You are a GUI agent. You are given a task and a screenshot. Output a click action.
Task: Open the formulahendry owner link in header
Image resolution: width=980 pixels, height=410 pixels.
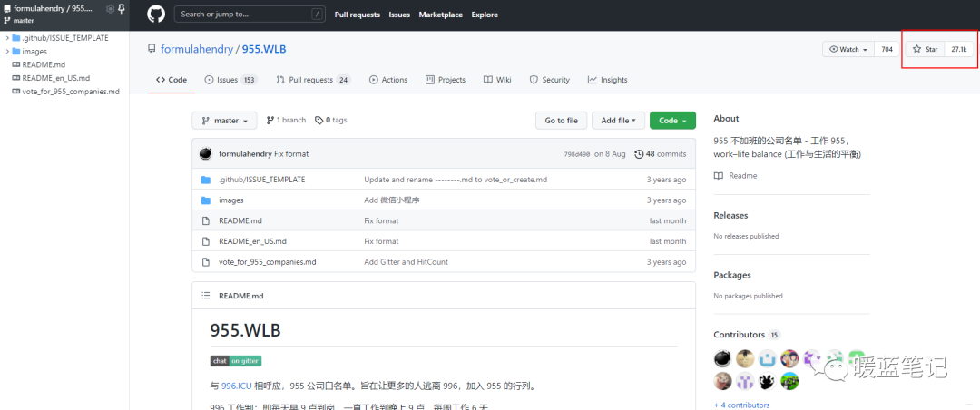pyautogui.click(x=196, y=49)
